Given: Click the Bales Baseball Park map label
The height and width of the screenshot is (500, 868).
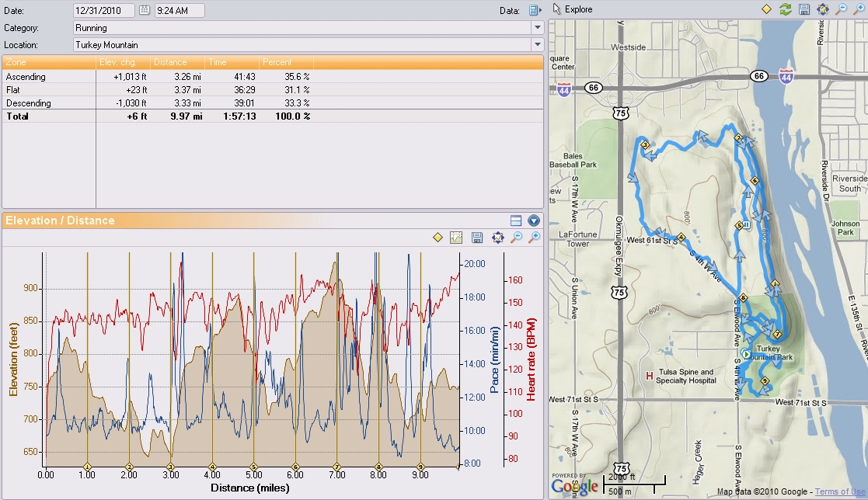Looking at the screenshot, I should point(573,161).
